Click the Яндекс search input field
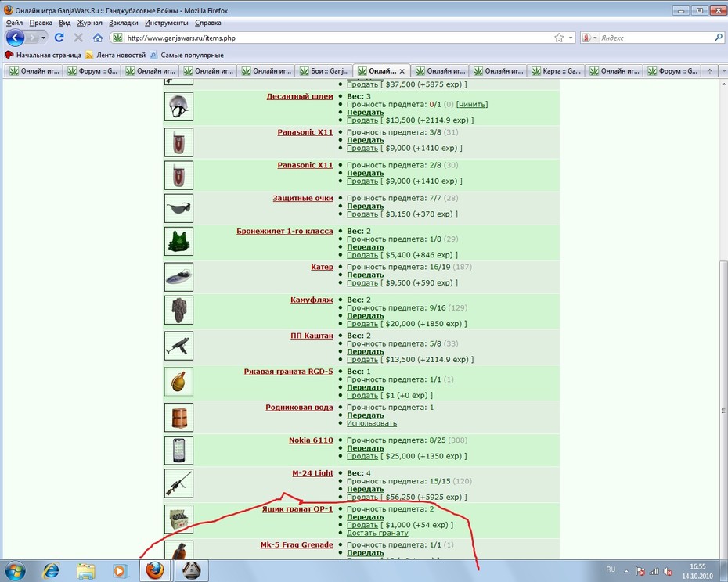The image size is (728, 582). [657, 38]
